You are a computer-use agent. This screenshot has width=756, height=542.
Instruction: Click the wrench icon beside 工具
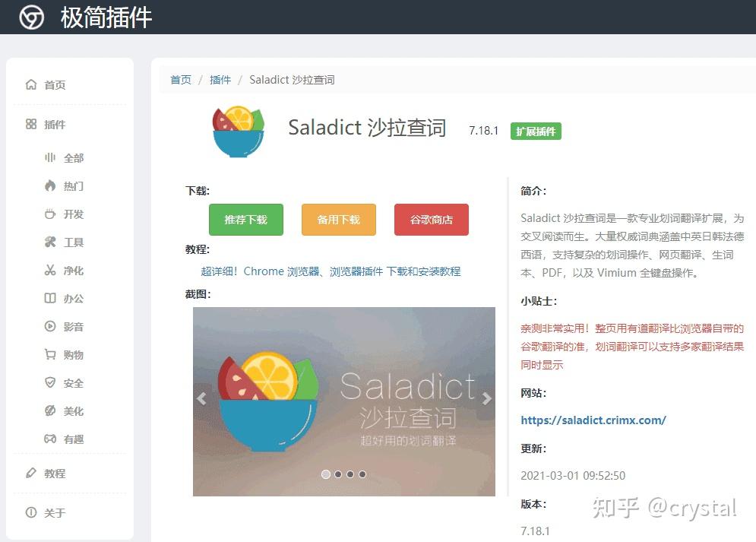(x=50, y=242)
